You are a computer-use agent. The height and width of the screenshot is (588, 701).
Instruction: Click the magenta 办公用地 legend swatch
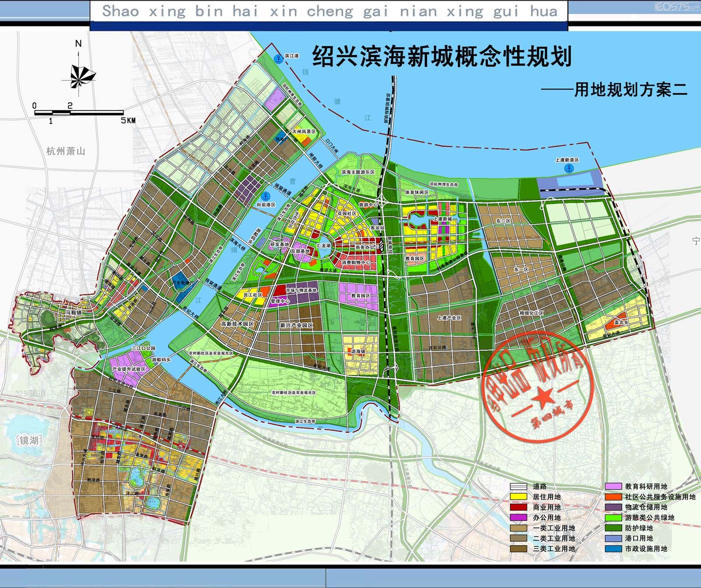pyautogui.click(x=519, y=518)
